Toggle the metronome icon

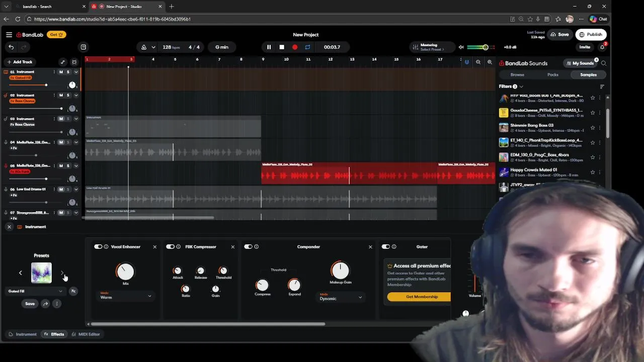(144, 47)
